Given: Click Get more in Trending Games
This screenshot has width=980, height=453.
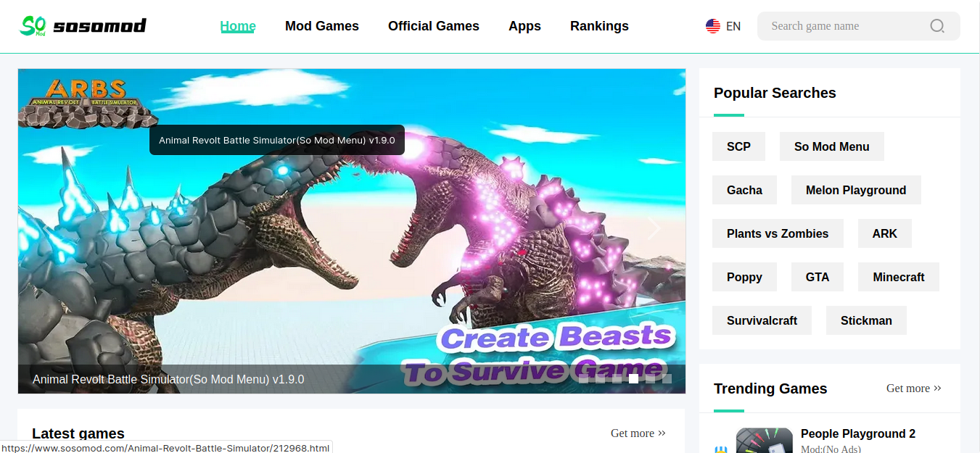Looking at the screenshot, I should tap(914, 388).
